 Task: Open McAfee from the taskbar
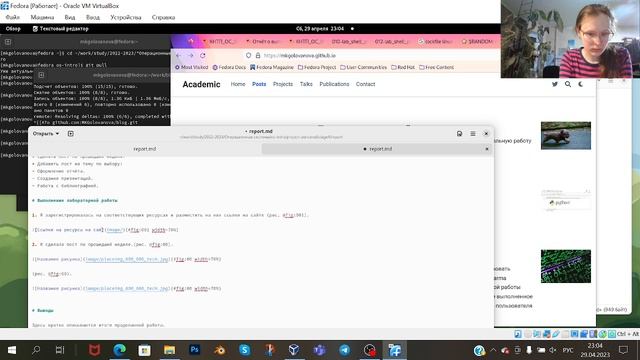pos(94,350)
